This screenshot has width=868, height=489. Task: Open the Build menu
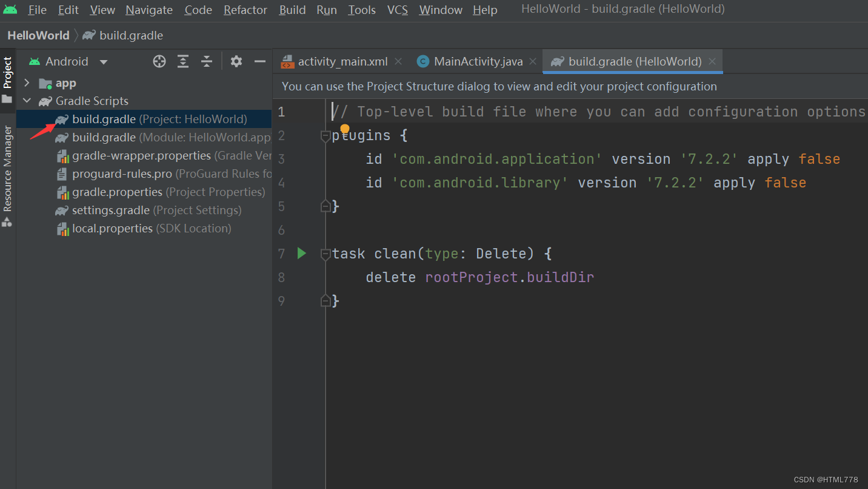click(x=292, y=10)
